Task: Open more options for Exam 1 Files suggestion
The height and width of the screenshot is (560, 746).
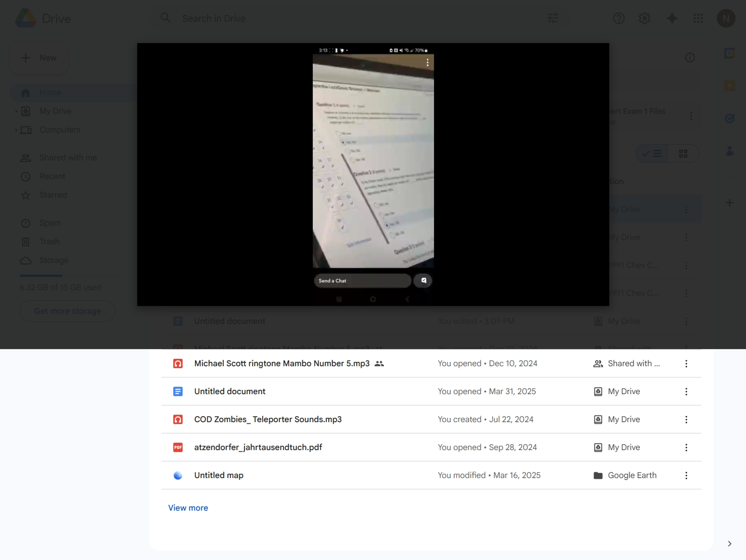Action: [691, 116]
